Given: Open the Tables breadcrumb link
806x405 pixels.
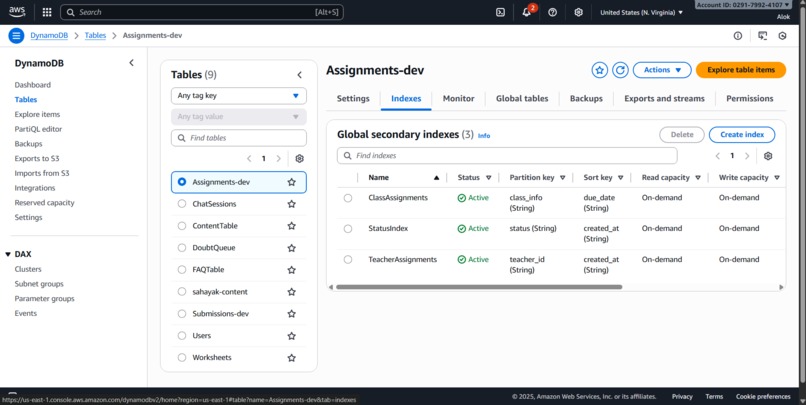Looking at the screenshot, I should [x=95, y=35].
